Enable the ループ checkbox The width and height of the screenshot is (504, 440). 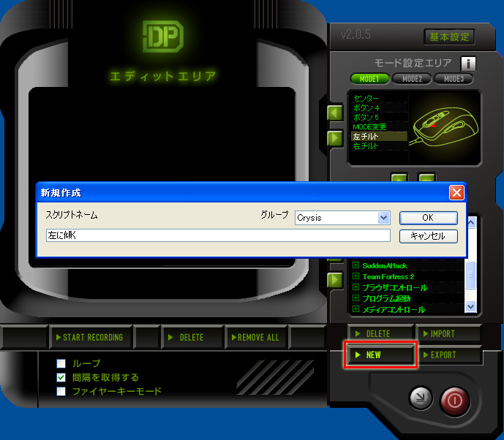coord(61,363)
